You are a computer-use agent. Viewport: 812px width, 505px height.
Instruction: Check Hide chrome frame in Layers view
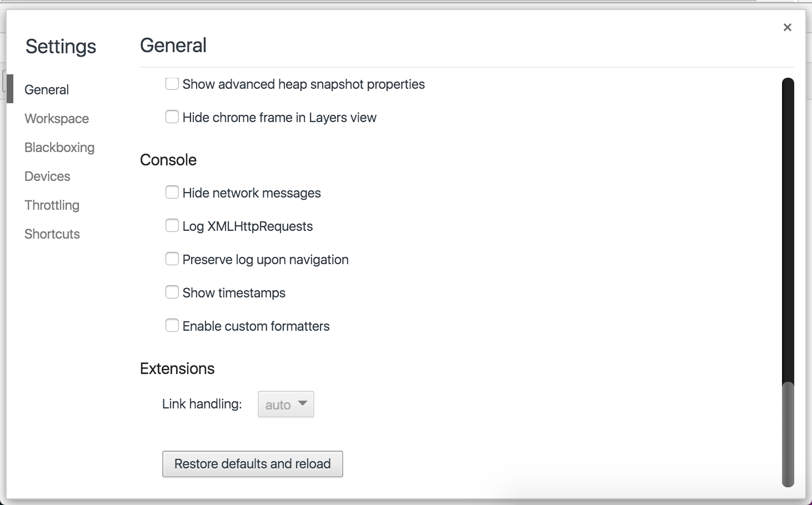[x=172, y=117]
